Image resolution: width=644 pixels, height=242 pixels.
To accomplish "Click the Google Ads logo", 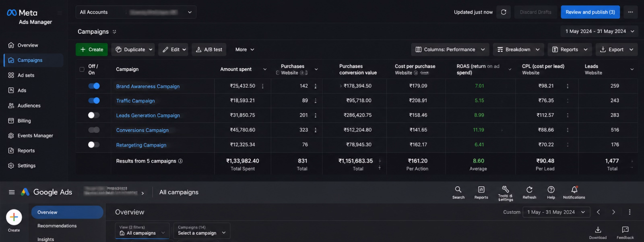I will [46, 192].
